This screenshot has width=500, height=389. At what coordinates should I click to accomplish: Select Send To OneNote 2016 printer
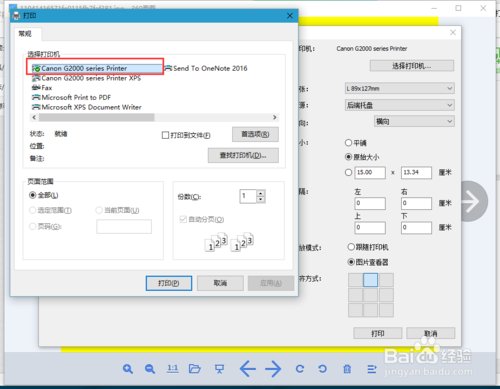206,68
